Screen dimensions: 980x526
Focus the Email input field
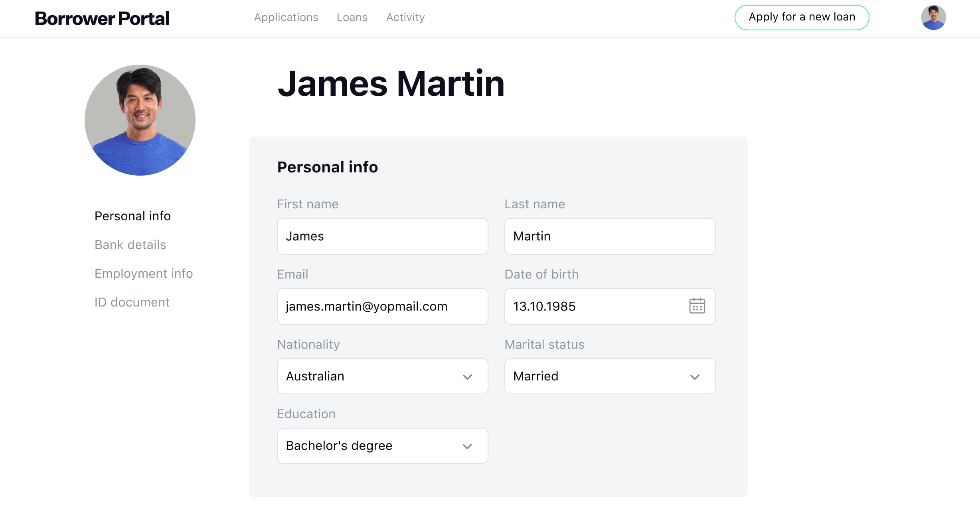click(382, 307)
